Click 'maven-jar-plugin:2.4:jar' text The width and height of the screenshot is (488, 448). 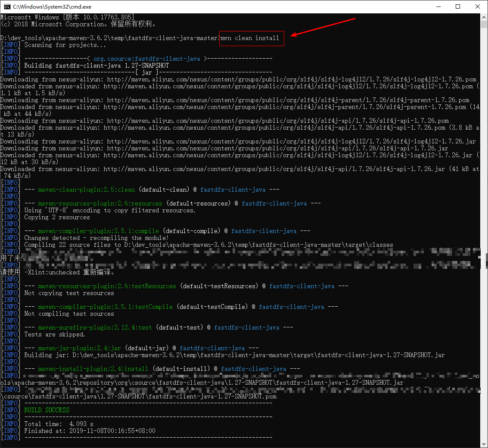coord(79,348)
